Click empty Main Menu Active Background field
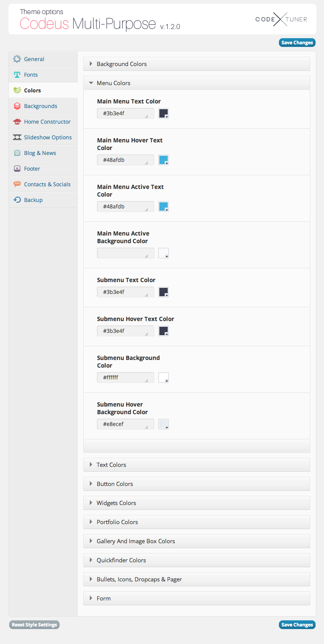Viewport: 324px width, 644px height. point(126,253)
